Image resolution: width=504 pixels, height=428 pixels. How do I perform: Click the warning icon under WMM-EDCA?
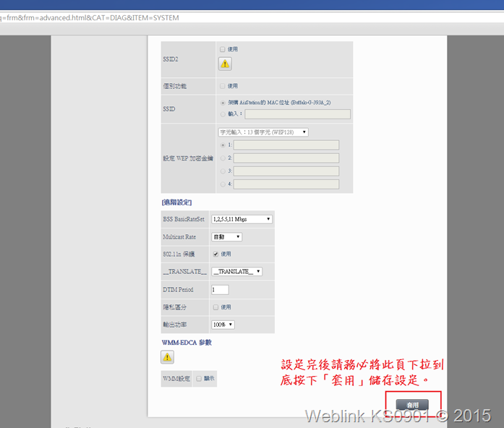tap(167, 357)
